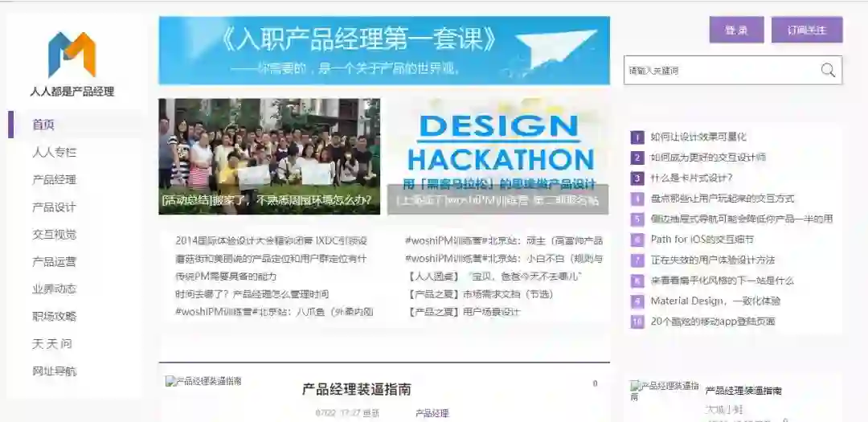Viewport: 868px width, 422px height.
Task: Open article 2014国际体验设计大会精彩闭幕
Action: coord(272,241)
